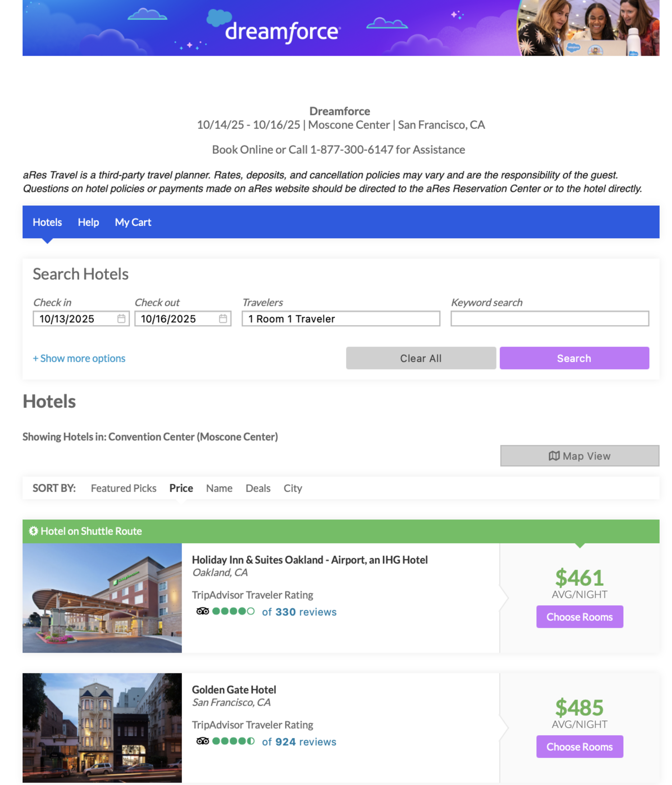The image size is (672, 785).
Task: Sort hotels by Deals
Action: pos(258,488)
